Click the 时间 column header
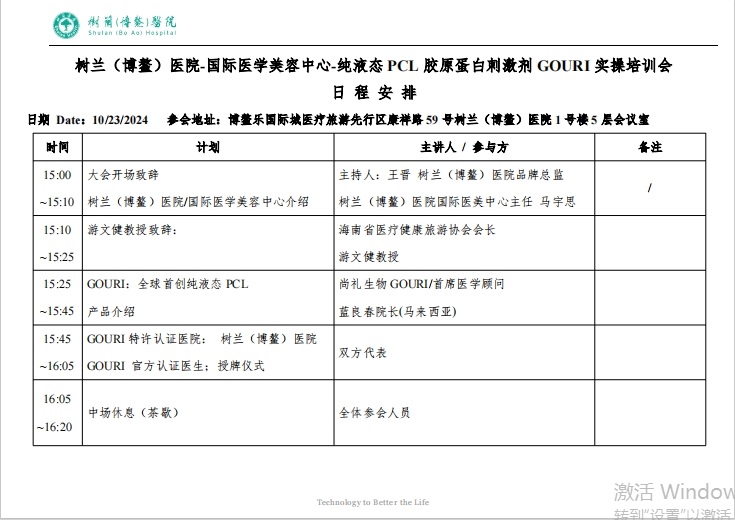The height and width of the screenshot is (520, 735). 58,147
